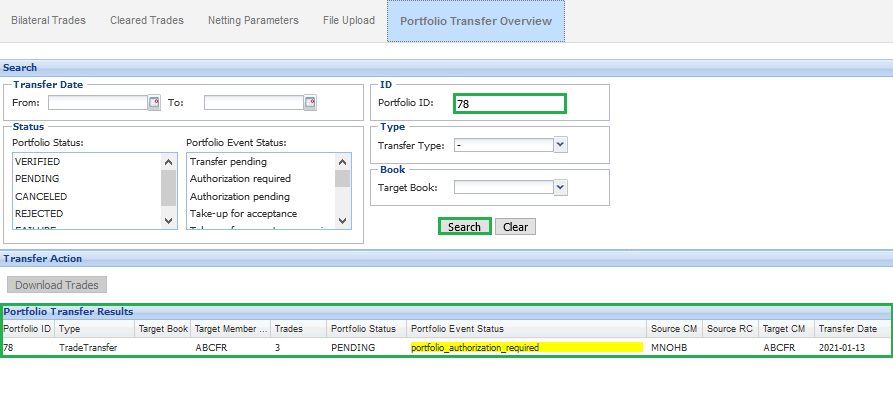893x394 pixels.
Task: Click the Portfolio Status scrollbar thumb
Action: point(169,188)
